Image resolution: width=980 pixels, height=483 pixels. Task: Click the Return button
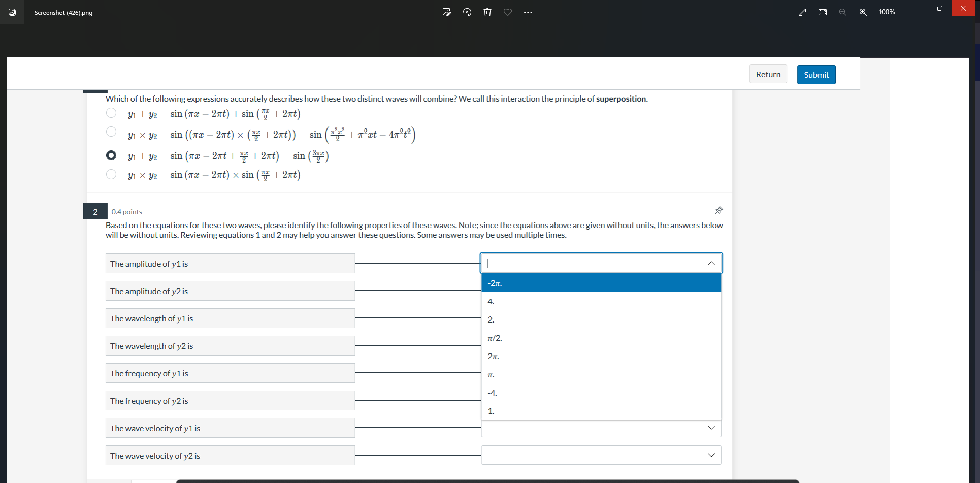pos(768,74)
